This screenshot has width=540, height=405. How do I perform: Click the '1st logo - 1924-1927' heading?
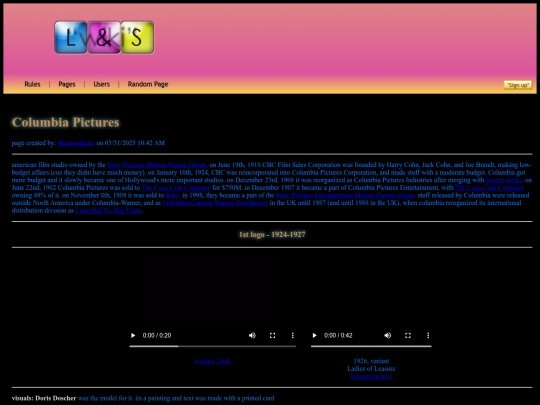[x=272, y=235]
